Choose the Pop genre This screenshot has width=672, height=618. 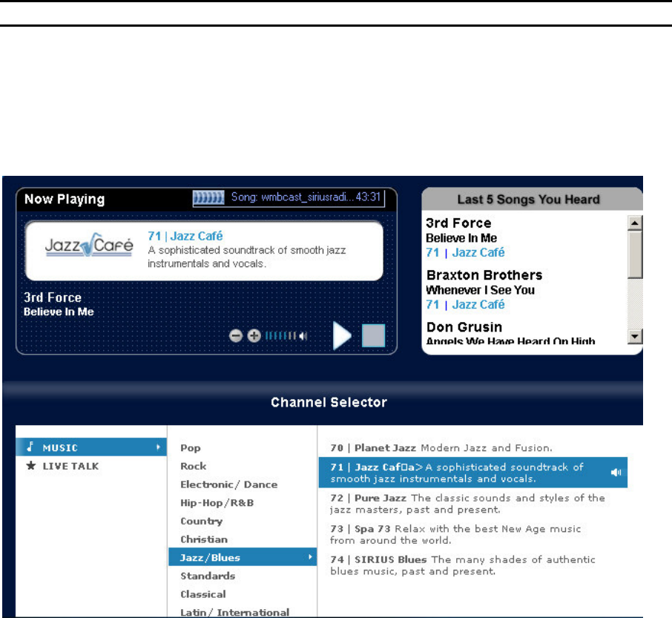[x=191, y=448]
